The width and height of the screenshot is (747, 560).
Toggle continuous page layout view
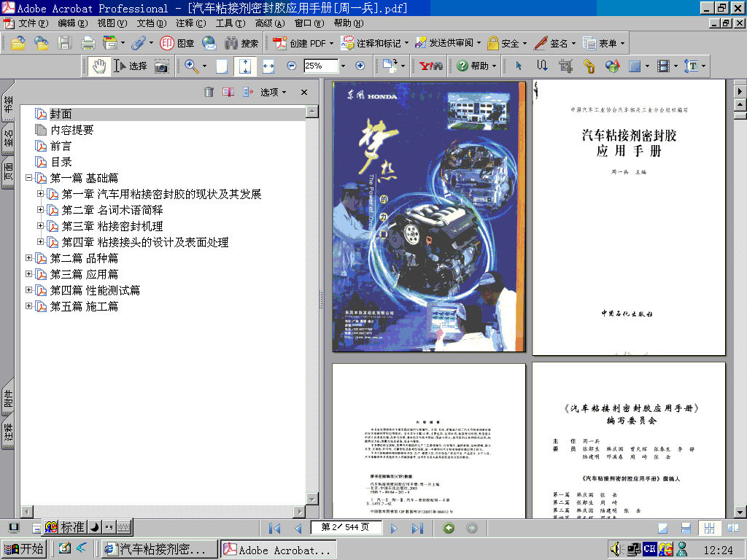point(686,526)
